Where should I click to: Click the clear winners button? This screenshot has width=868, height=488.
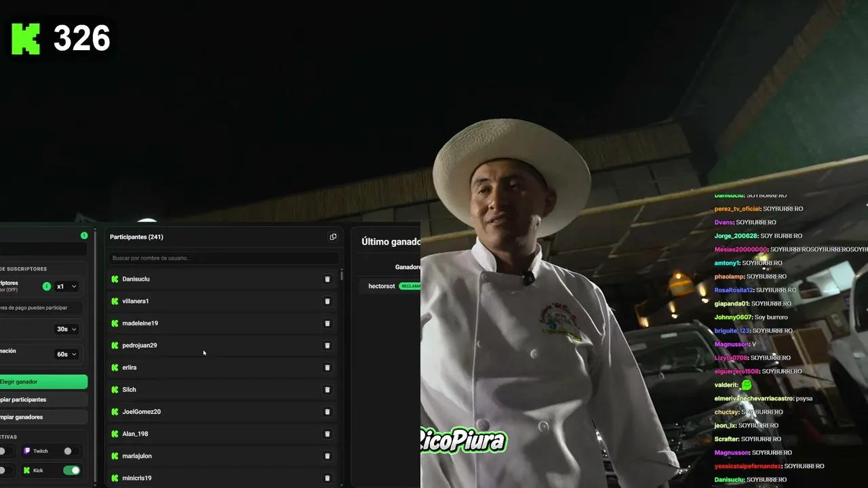click(x=43, y=418)
